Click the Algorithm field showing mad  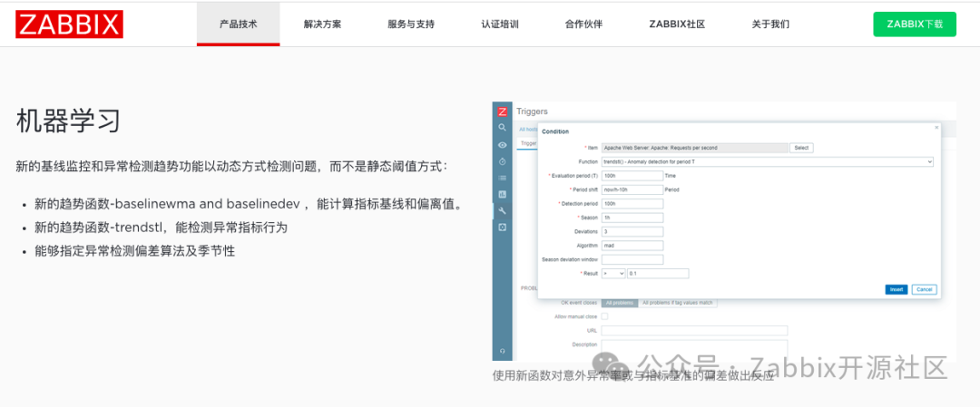(632, 246)
